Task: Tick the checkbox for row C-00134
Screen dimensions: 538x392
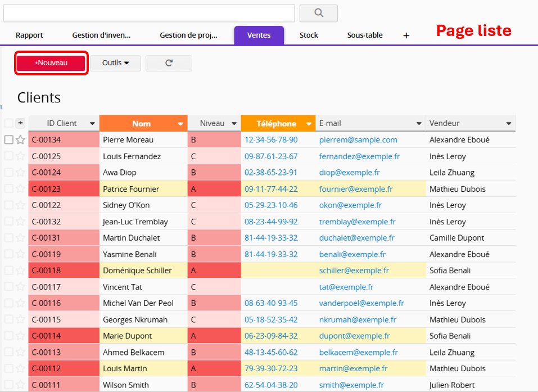Action: pos(8,140)
